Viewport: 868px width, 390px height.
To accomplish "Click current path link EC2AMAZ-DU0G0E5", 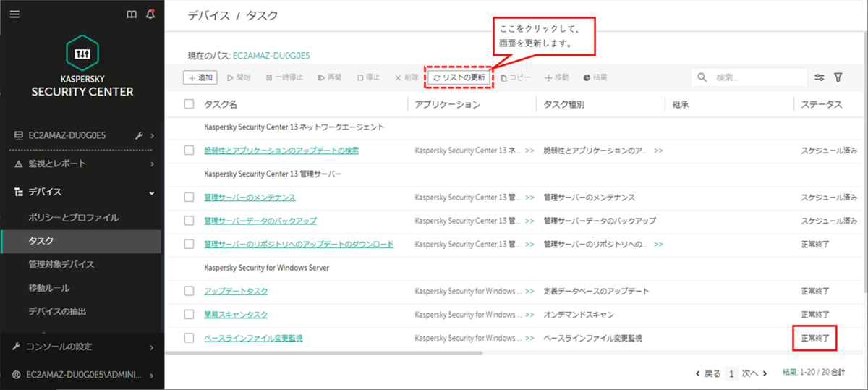I will 271,55.
